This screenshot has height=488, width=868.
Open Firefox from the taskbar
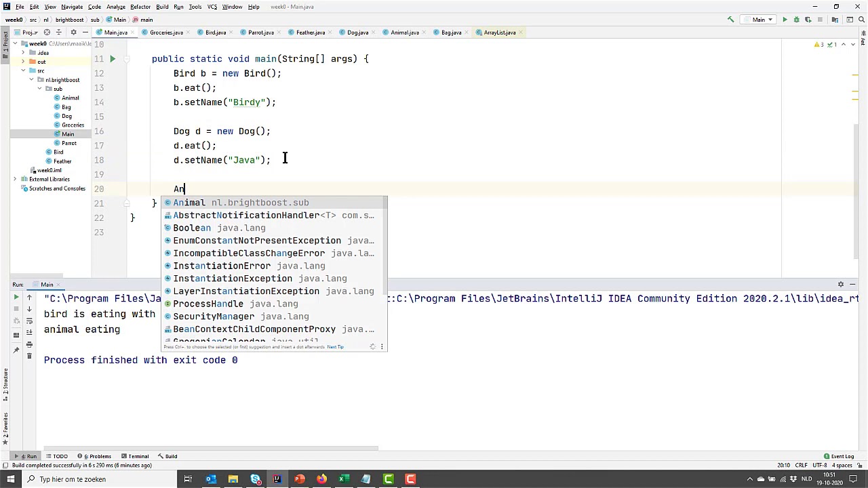click(x=321, y=479)
